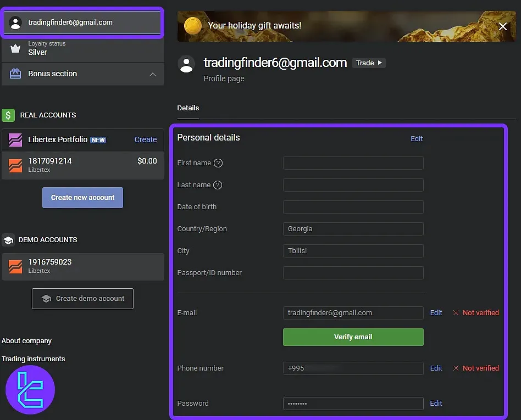The height and width of the screenshot is (420, 521).
Task: Switch to the Details tab
Action: [188, 108]
